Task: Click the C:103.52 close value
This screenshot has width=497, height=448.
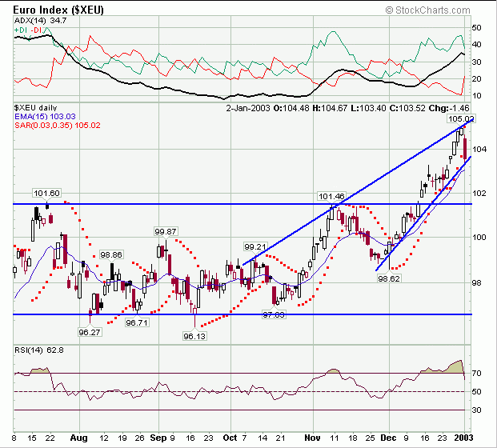Action: pos(407,108)
